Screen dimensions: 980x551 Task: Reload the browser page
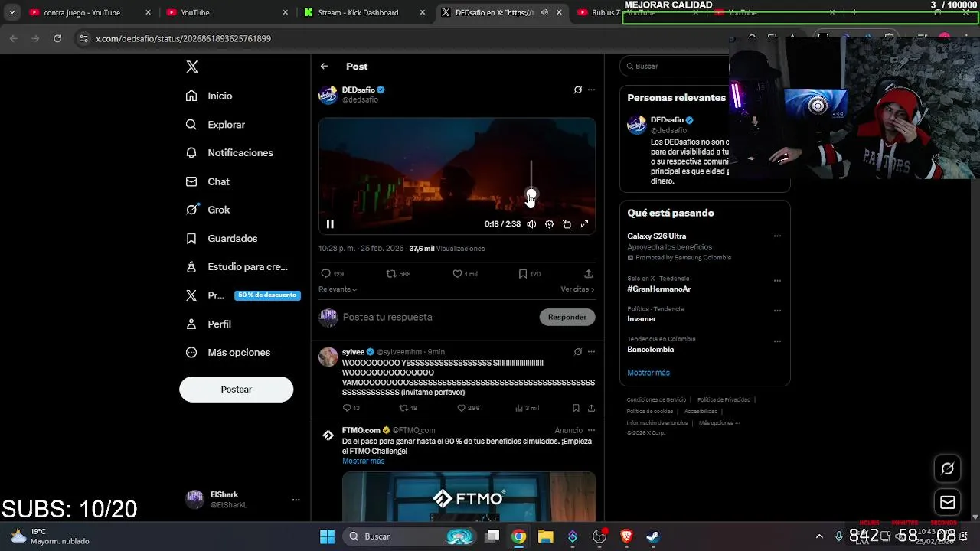tap(57, 38)
